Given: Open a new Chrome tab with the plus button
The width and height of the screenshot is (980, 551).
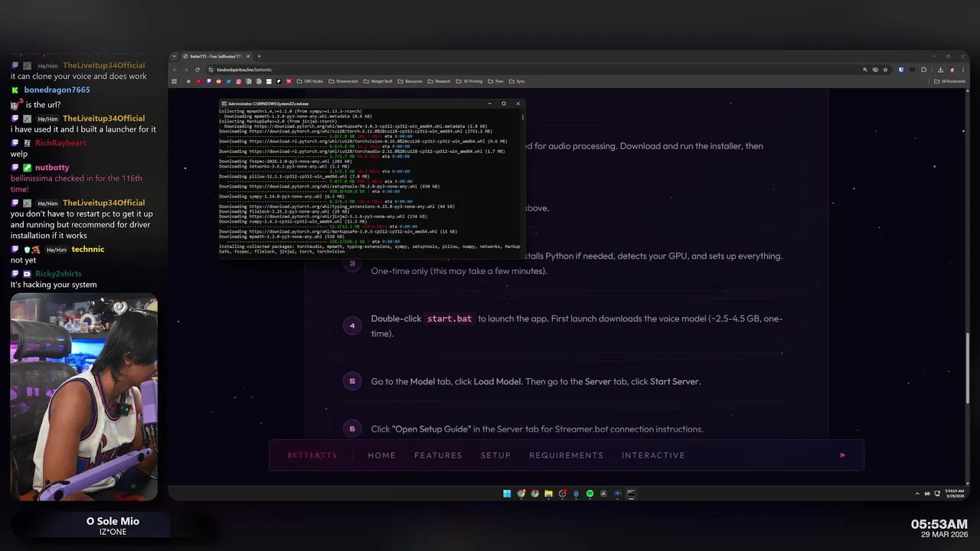Looking at the screenshot, I should tap(260, 56).
